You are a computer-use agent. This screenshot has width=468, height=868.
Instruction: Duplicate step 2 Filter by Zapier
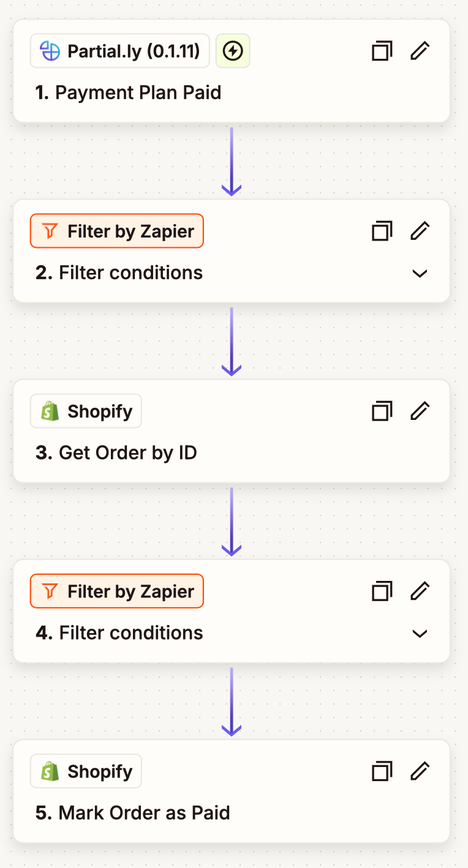(382, 231)
